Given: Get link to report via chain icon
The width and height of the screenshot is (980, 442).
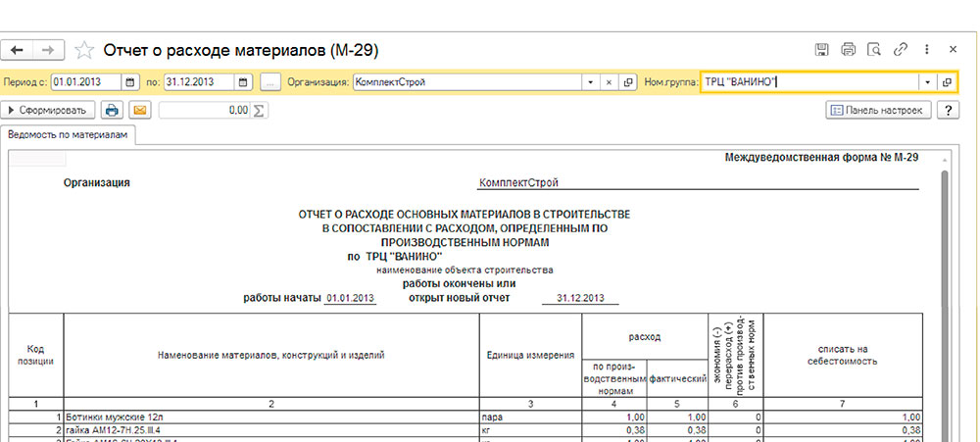Looking at the screenshot, I should tap(900, 50).
